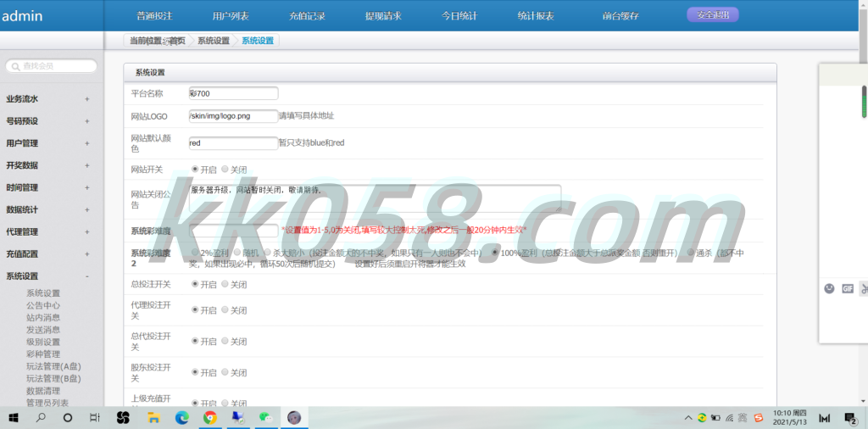The height and width of the screenshot is (429, 868).
Task: Select the 杀大赔小 difficulty option
Action: 267,253
